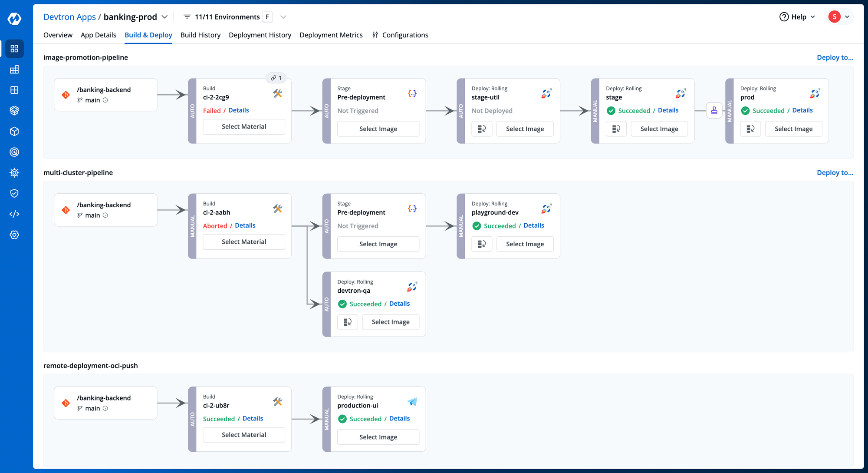868x473 pixels.
Task: Click the Devtron logo in the sidebar
Action: [x=14, y=19]
